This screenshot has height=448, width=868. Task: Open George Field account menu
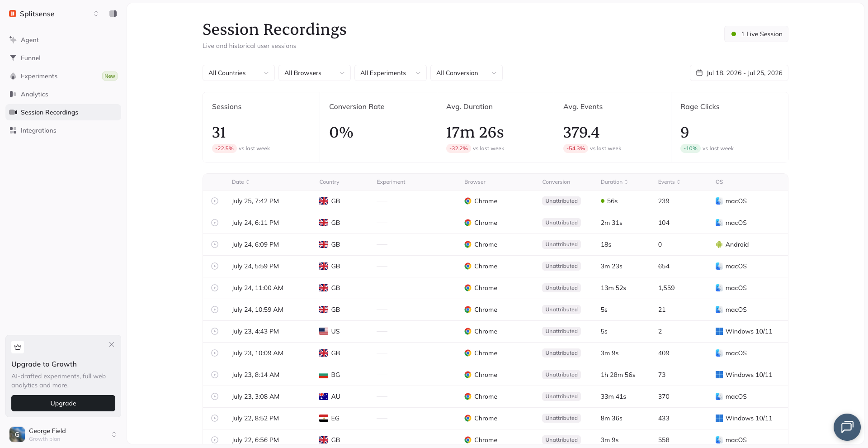coord(63,434)
